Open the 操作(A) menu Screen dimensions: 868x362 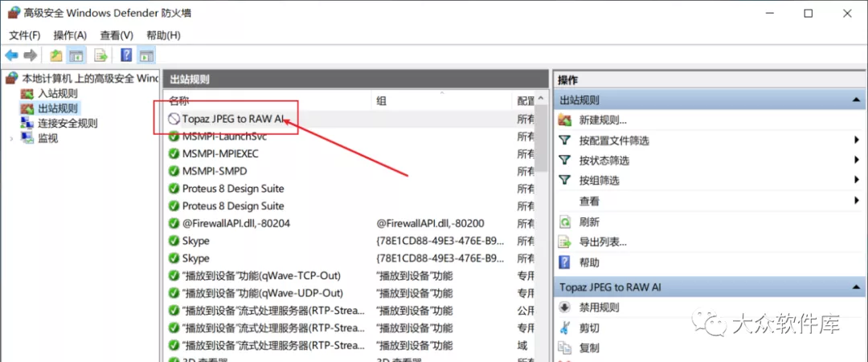pyautogui.click(x=70, y=35)
